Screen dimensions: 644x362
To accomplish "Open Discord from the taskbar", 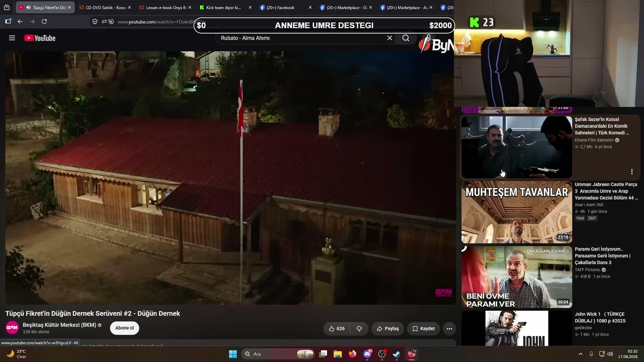I will [x=367, y=354].
